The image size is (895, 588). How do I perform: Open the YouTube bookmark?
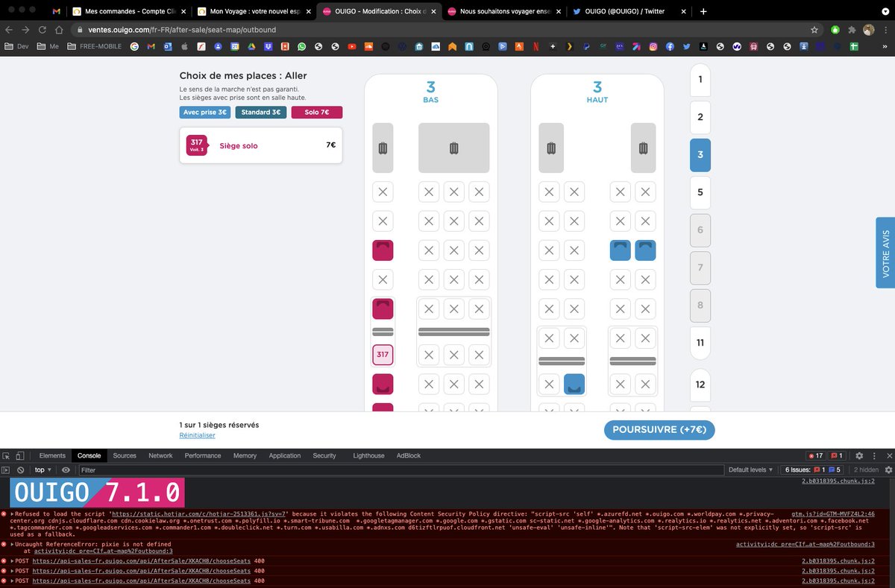(x=352, y=46)
